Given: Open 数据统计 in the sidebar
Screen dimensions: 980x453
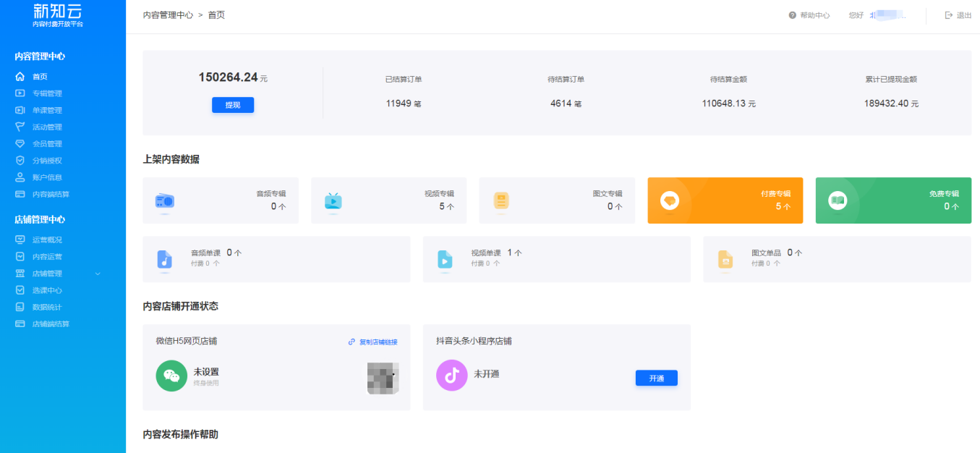Looking at the screenshot, I should click(x=47, y=307).
